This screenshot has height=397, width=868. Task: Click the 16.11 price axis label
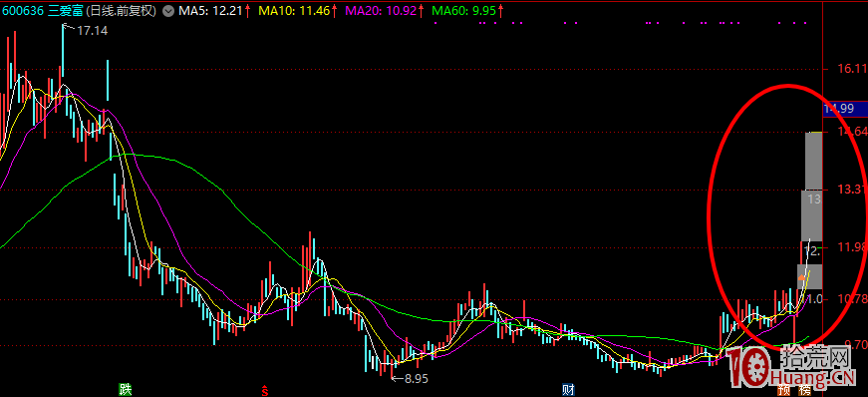tap(852, 69)
